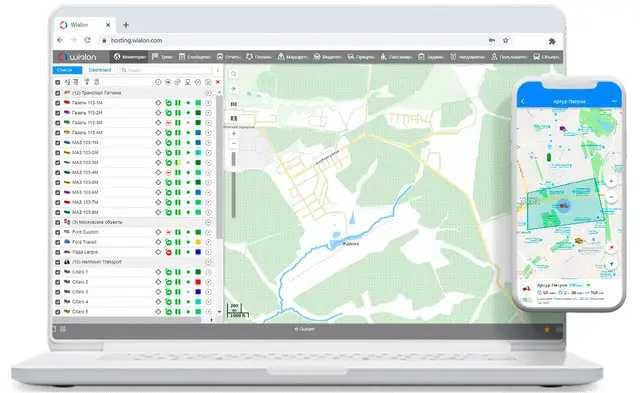The height and width of the screenshot is (393, 640).
Task: Click the red motion icon for Lada Largus
Action: (168, 252)
